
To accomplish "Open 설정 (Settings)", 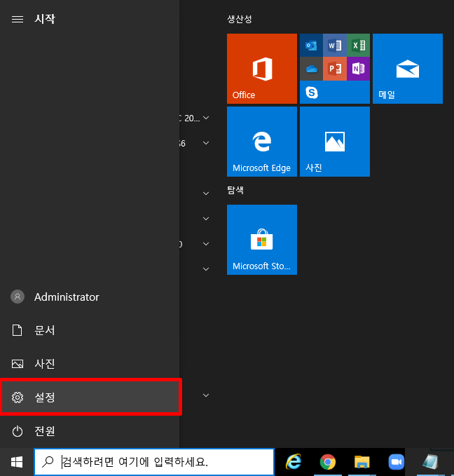I will click(90, 397).
